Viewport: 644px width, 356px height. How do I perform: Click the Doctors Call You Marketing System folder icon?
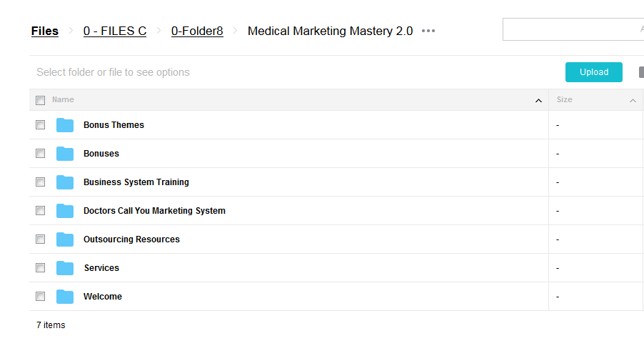tap(65, 210)
